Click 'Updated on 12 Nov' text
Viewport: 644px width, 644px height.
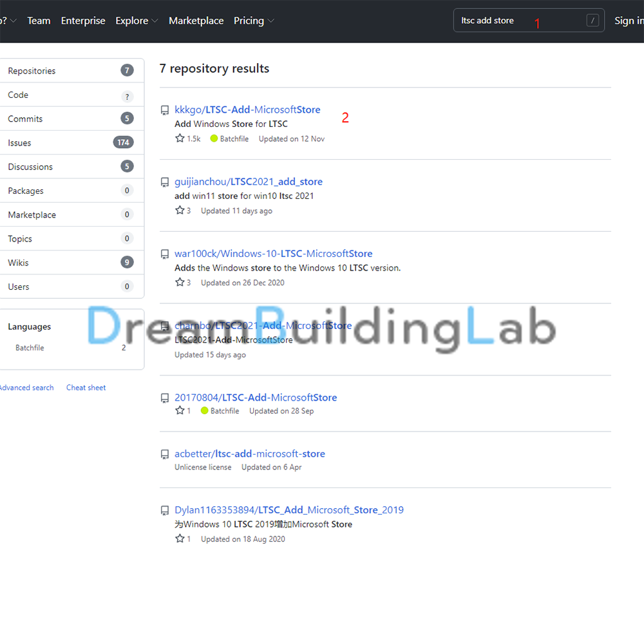(292, 139)
